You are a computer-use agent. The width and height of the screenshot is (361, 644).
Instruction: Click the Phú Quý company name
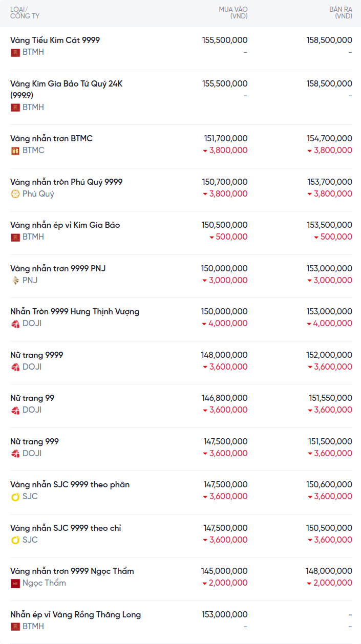(38, 194)
